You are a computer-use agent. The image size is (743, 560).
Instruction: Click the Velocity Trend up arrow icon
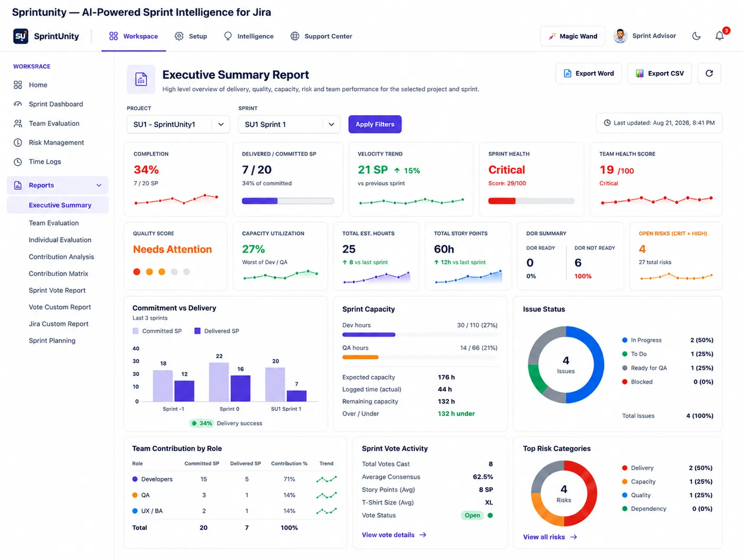pyautogui.click(x=397, y=170)
